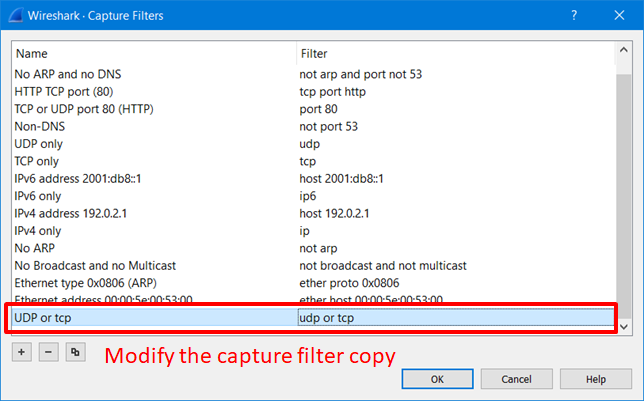
Task: Select the 'HTTP TCP port (80)' row
Action: [314, 92]
